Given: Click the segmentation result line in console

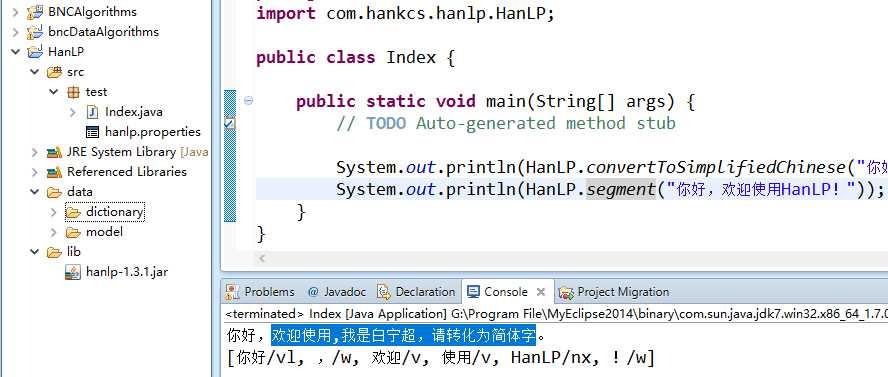Looking at the screenshot, I should (x=441, y=358).
